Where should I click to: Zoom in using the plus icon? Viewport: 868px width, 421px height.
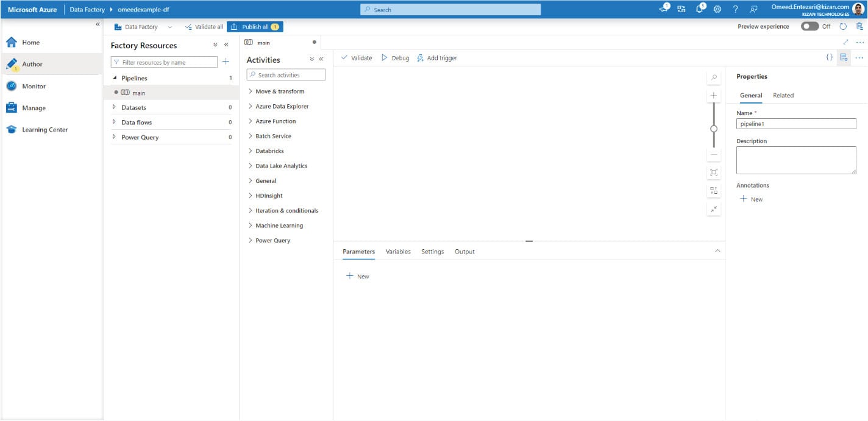pos(714,94)
